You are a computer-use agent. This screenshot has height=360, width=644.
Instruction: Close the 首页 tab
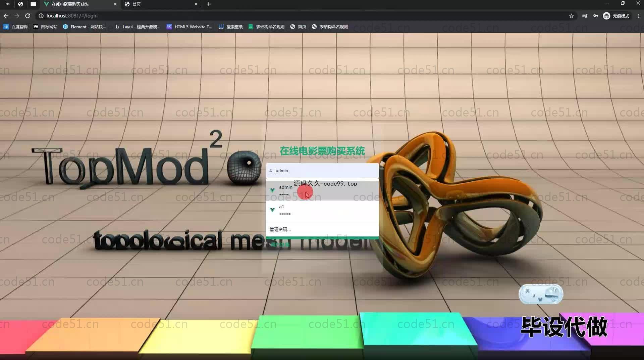[196, 4]
